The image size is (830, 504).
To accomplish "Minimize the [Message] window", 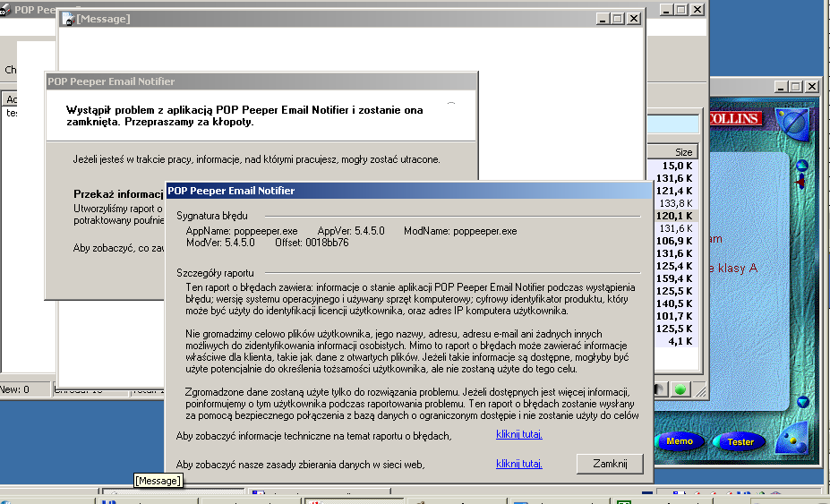I will tap(603, 19).
